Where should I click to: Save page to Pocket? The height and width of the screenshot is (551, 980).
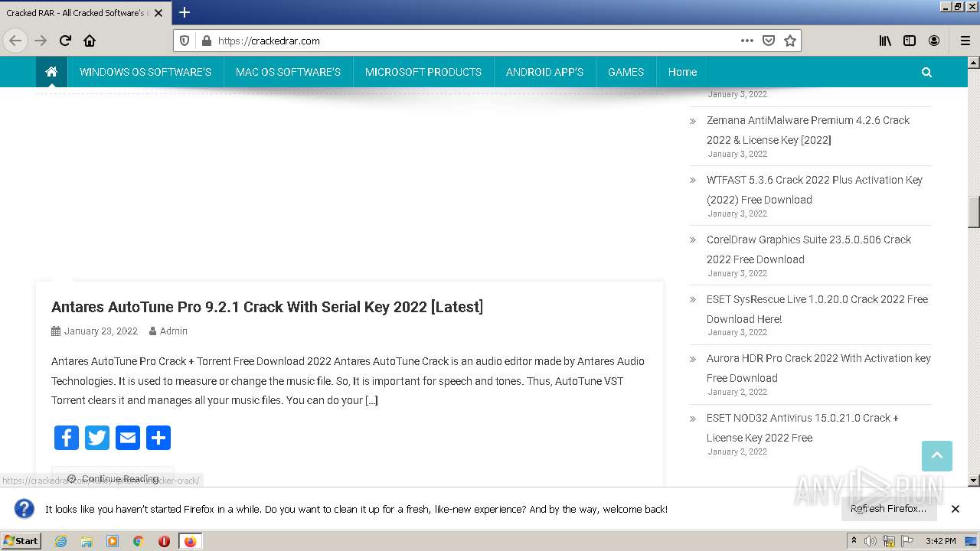(769, 41)
